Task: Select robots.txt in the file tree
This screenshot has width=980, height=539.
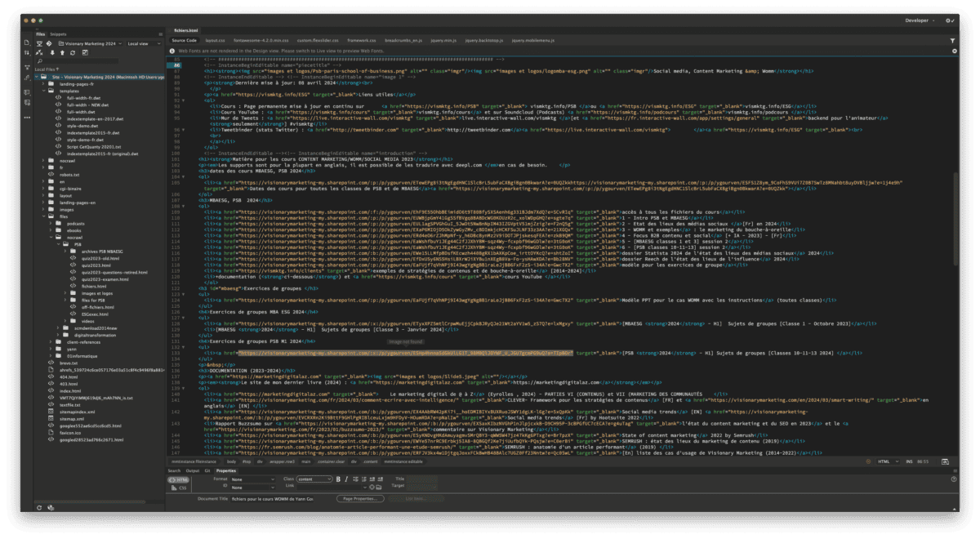Action: click(70, 174)
